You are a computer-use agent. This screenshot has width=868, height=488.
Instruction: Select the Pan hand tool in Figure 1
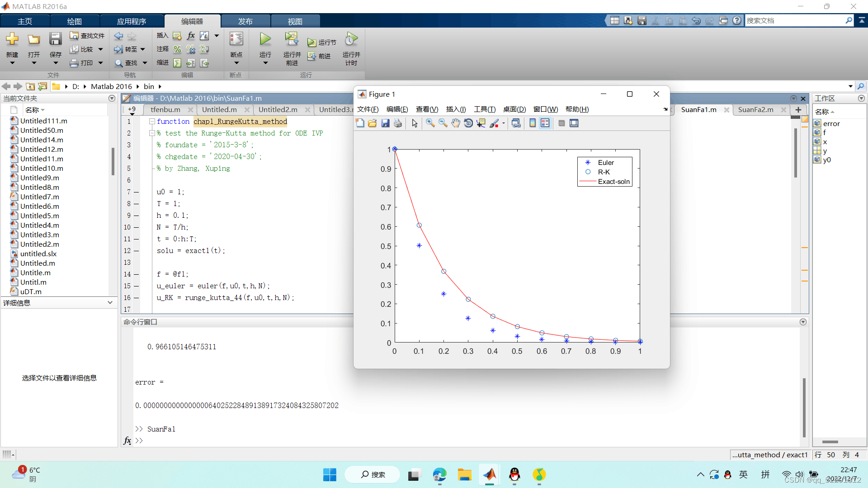pos(456,123)
